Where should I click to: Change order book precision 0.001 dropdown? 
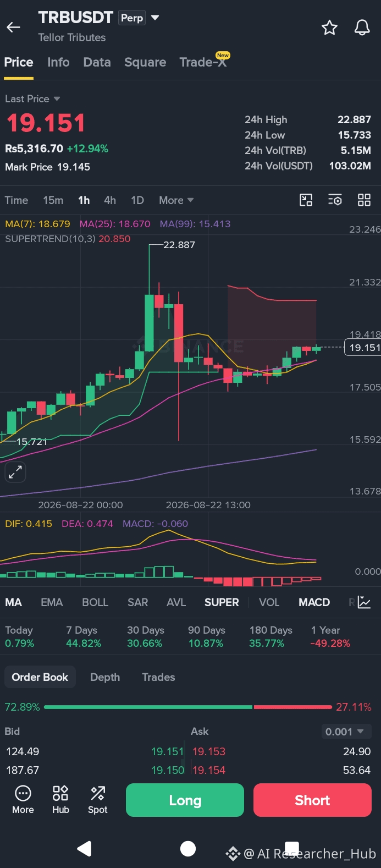[x=346, y=732]
